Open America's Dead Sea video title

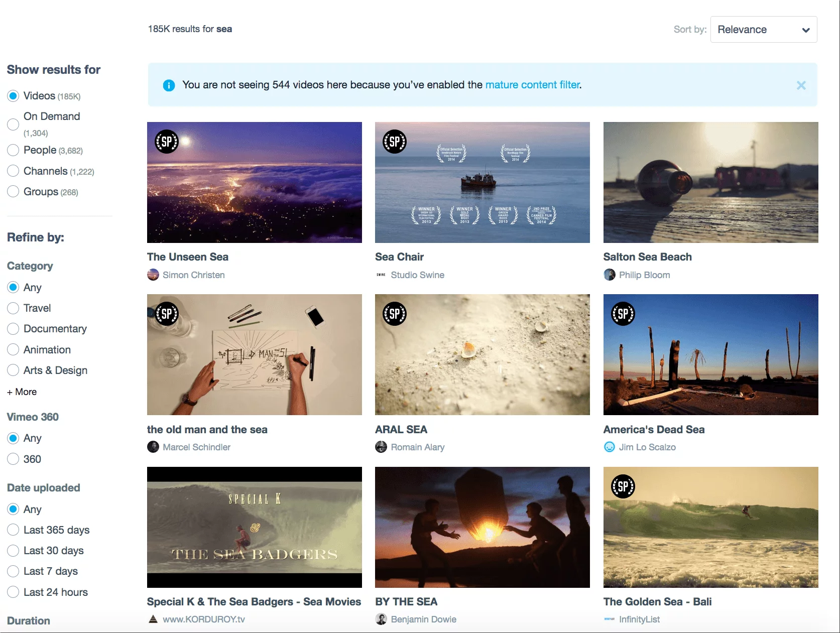[654, 430]
